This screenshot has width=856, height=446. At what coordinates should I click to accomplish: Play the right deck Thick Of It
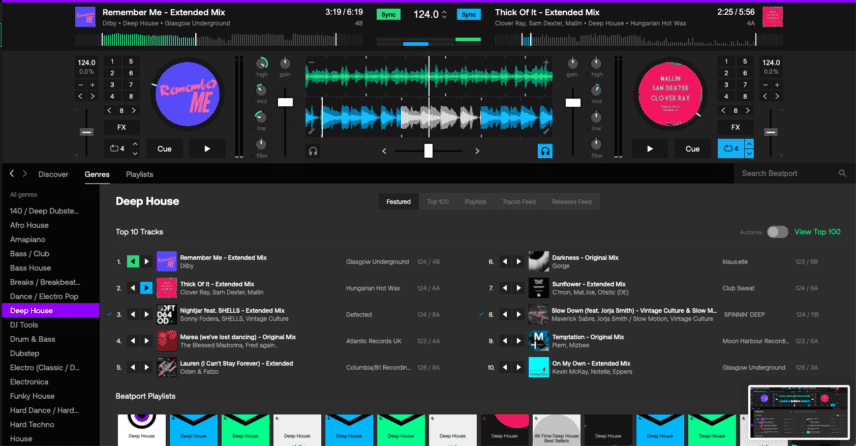tap(650, 148)
